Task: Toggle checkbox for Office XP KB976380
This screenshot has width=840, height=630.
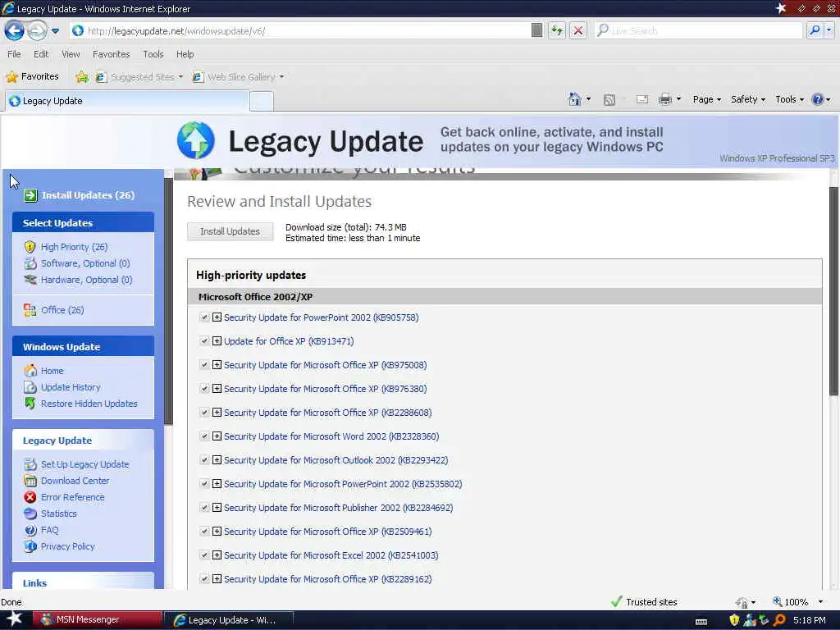Action: [x=204, y=388]
